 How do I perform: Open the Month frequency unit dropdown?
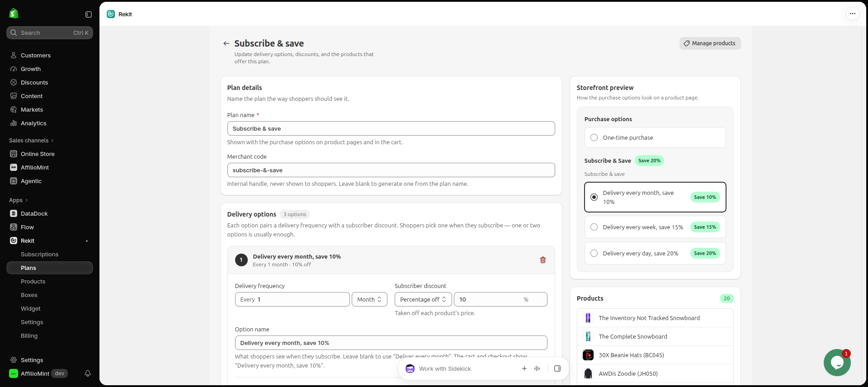[x=369, y=299]
